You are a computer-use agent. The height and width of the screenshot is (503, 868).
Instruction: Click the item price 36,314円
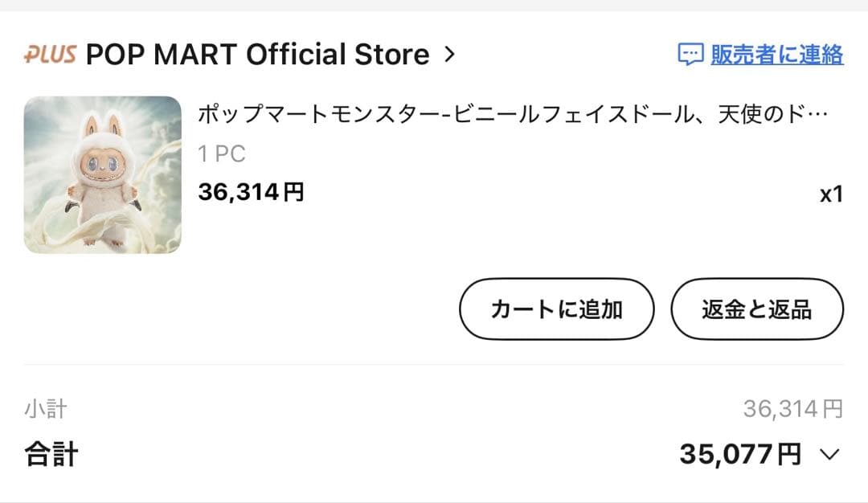tap(249, 190)
